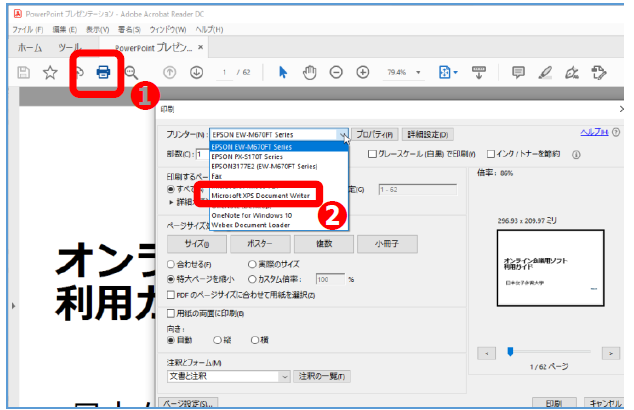Select Microsoft XPS Document Writer
634x410 pixels.
click(279, 196)
